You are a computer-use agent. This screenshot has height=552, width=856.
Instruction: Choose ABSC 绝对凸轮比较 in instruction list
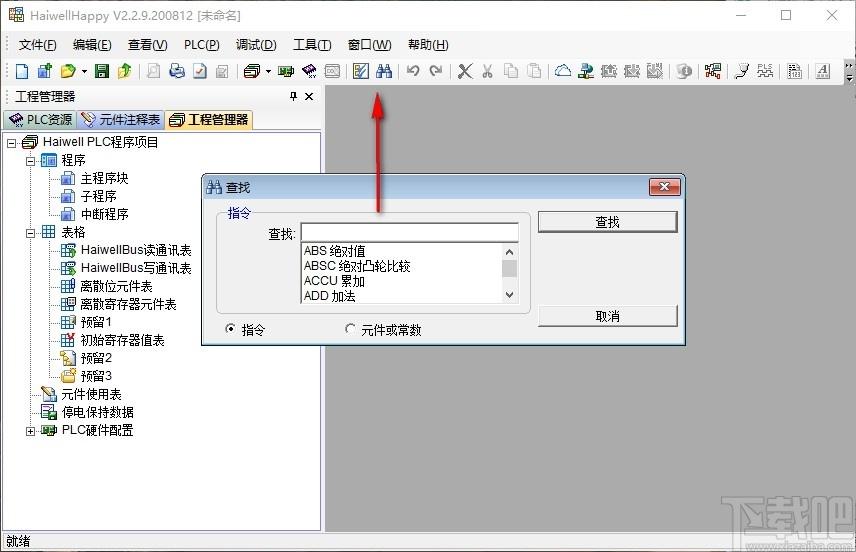tap(357, 266)
